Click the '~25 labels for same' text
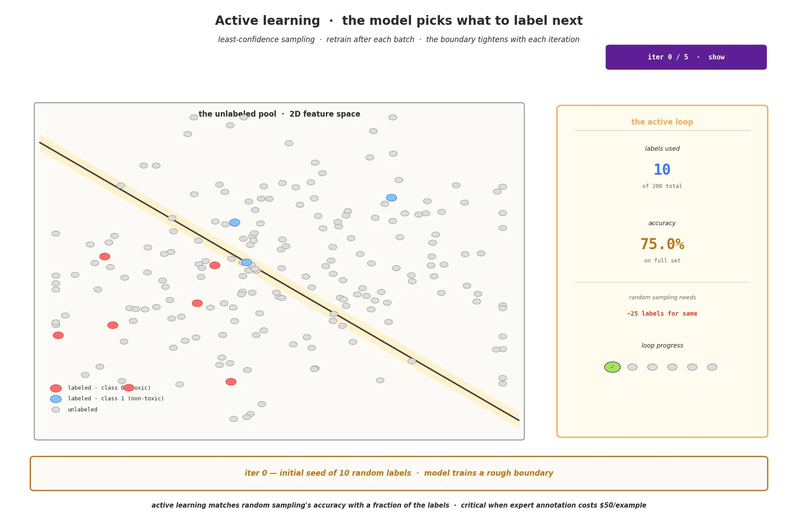Image resolution: width=798 pixels, height=532 pixels. 662,313
